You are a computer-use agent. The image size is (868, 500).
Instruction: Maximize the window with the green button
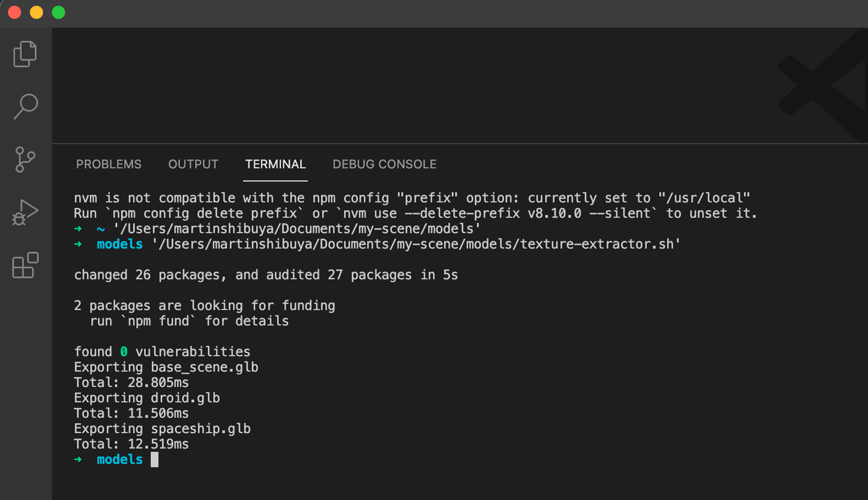coord(59,12)
